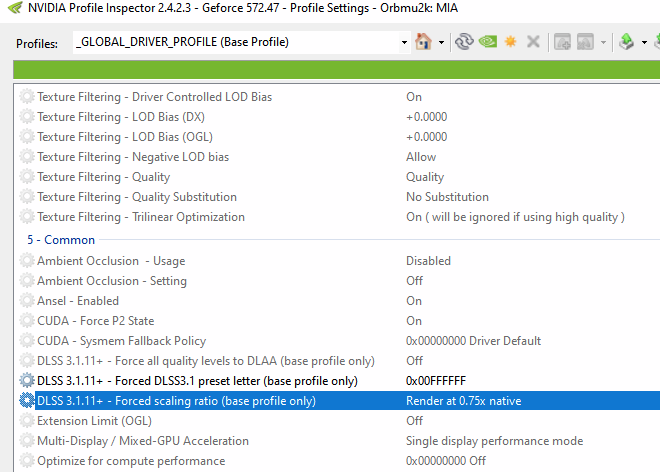Click blue gear beside Forced scaling ratio
The height and width of the screenshot is (472, 660).
(27, 401)
